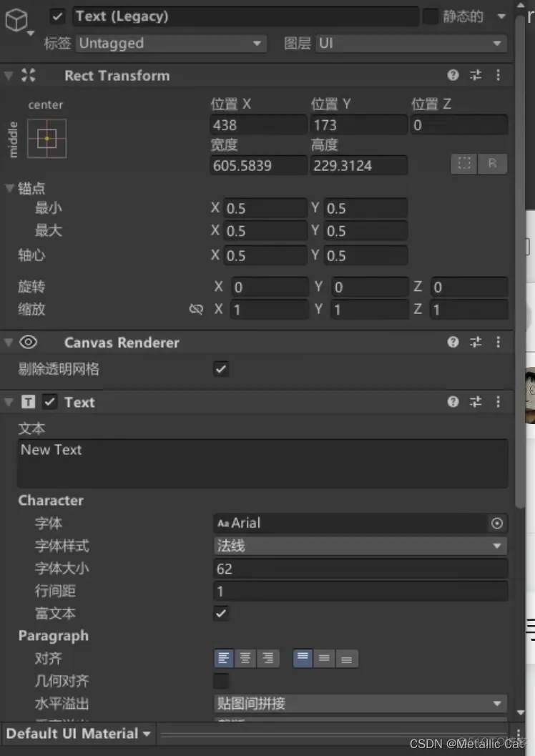Toggle the 富文本 rich text checkbox
The image size is (535, 756).
[x=221, y=613]
